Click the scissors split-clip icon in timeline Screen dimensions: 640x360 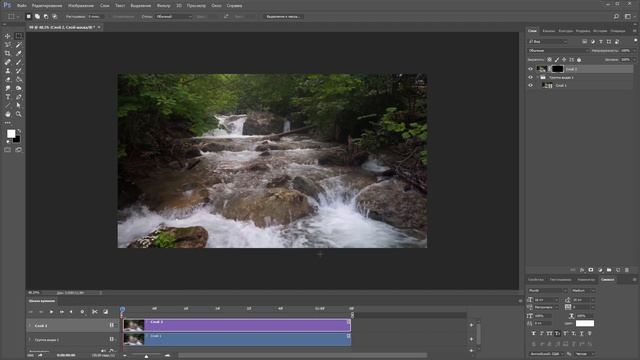(x=95, y=312)
